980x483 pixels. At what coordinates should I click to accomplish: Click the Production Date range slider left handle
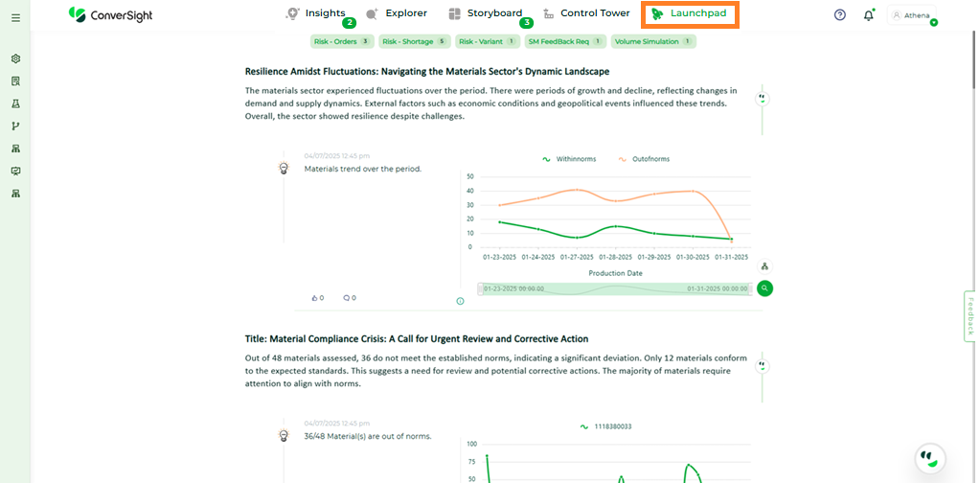pos(480,287)
